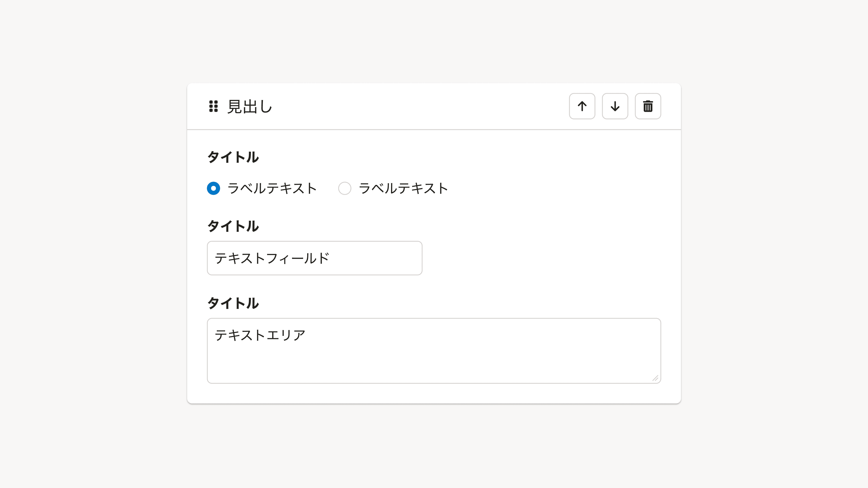Click the drag handle grip icon
The width and height of the screenshot is (868, 488).
pyautogui.click(x=213, y=106)
